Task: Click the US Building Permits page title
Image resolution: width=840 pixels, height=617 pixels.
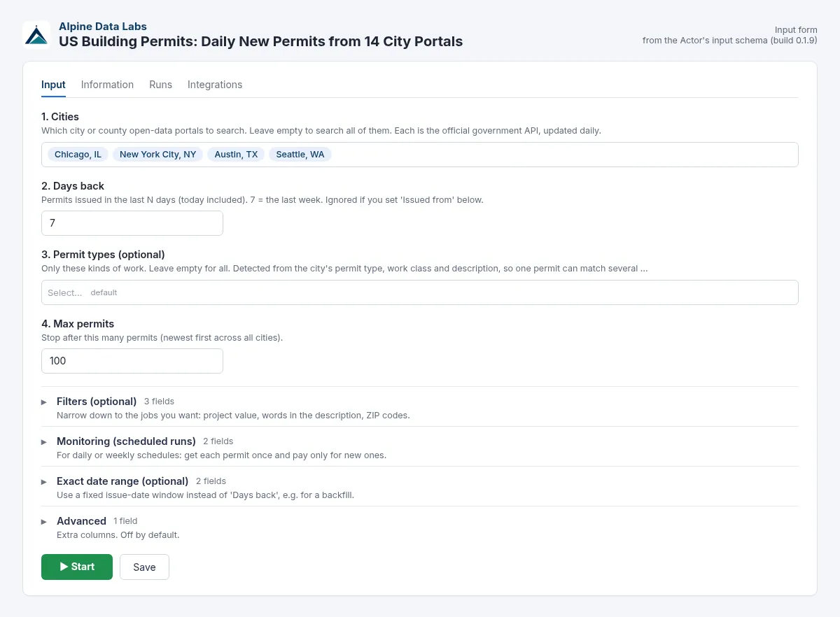Action: (260, 41)
